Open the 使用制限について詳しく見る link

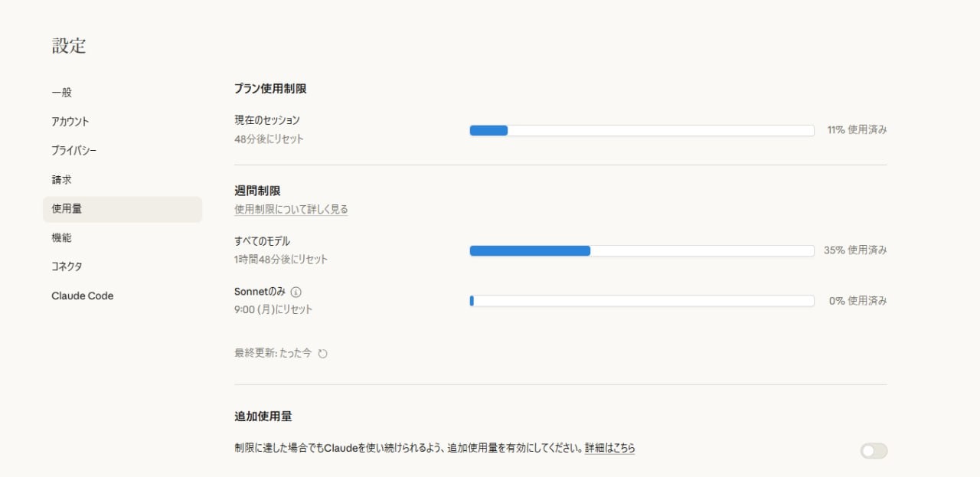click(x=291, y=208)
